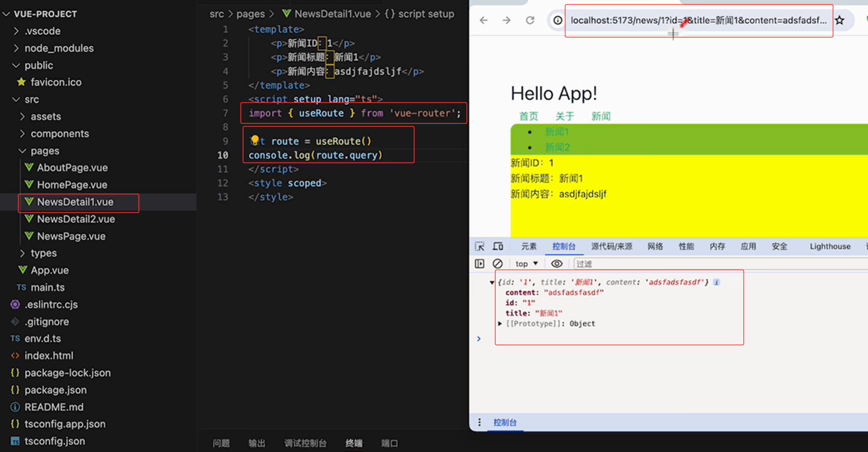Collapse the src folder
Viewport: 868px width, 452px height.
pos(32,100)
